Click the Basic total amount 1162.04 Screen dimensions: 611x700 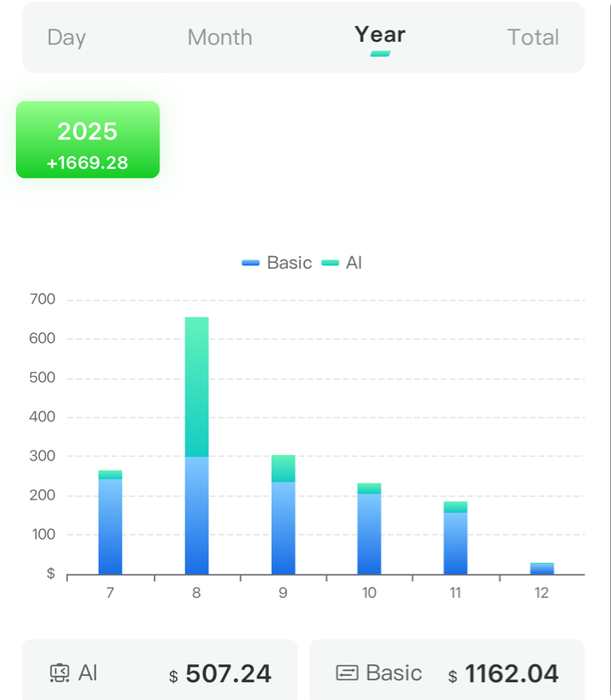[x=511, y=674]
